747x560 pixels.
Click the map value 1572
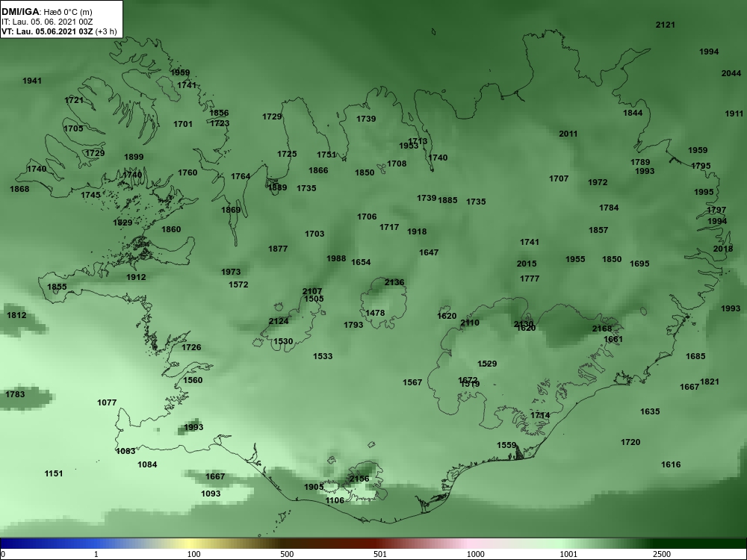pyautogui.click(x=238, y=284)
